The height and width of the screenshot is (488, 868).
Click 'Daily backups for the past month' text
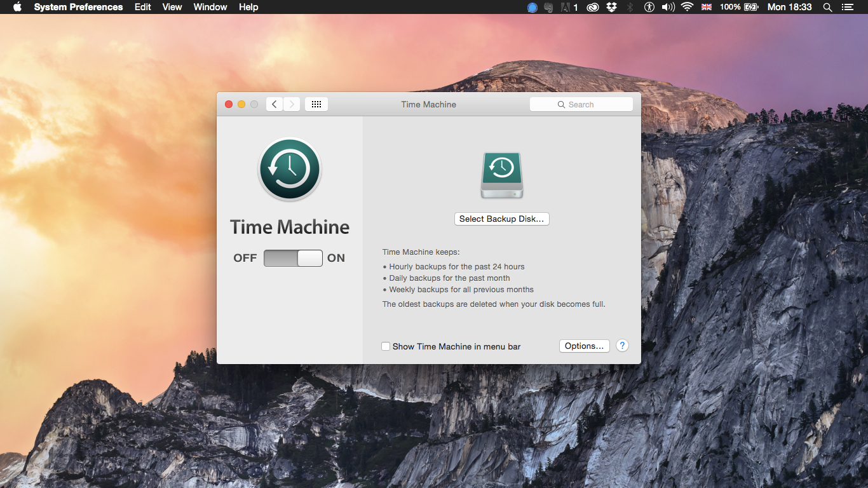449,278
